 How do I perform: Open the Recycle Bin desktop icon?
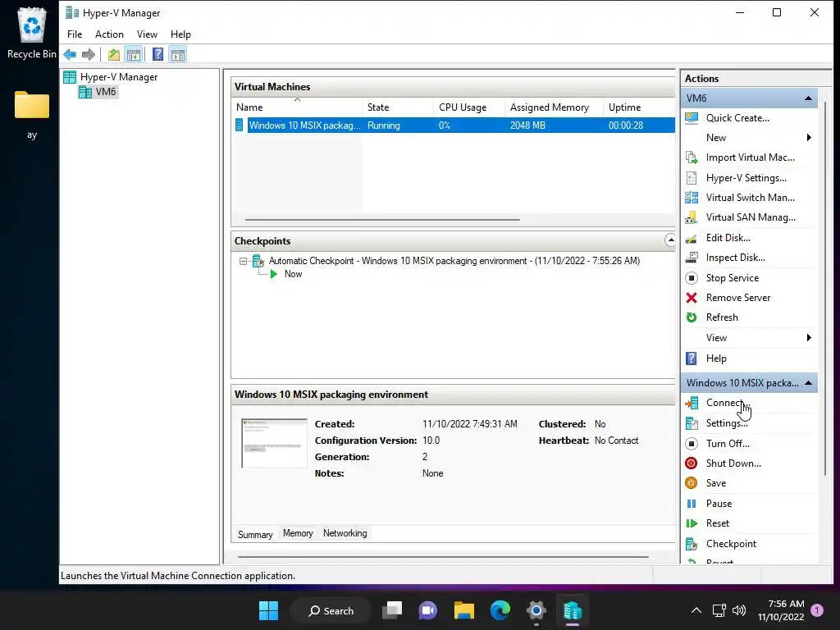32,33
